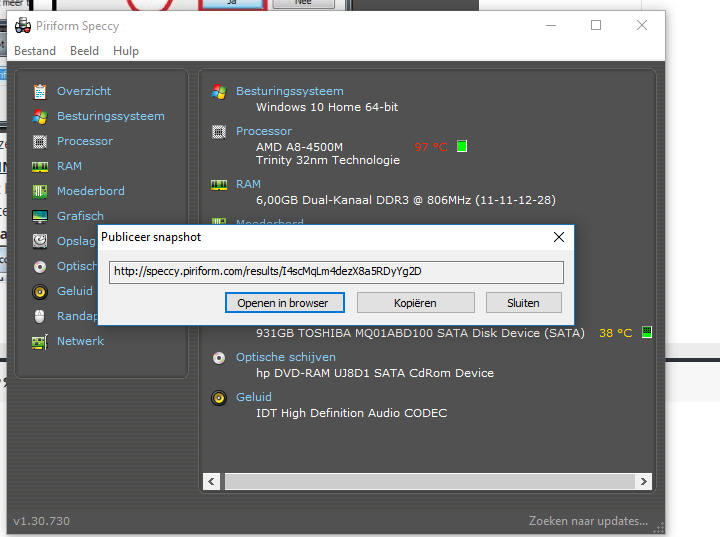Click the horizontal scrollbar left arrow
Viewport: 720px width, 537px height.
[211, 481]
